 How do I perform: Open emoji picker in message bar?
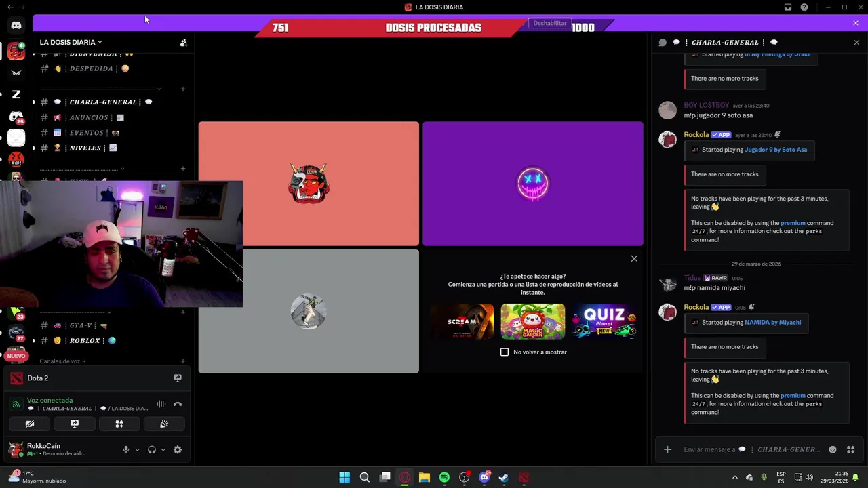pyautogui.click(x=833, y=449)
